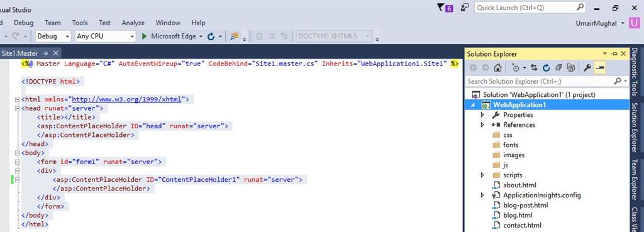The width and height of the screenshot is (644, 232).
Task: Open the Team Explorer side tab
Action: pyautogui.click(x=635, y=179)
